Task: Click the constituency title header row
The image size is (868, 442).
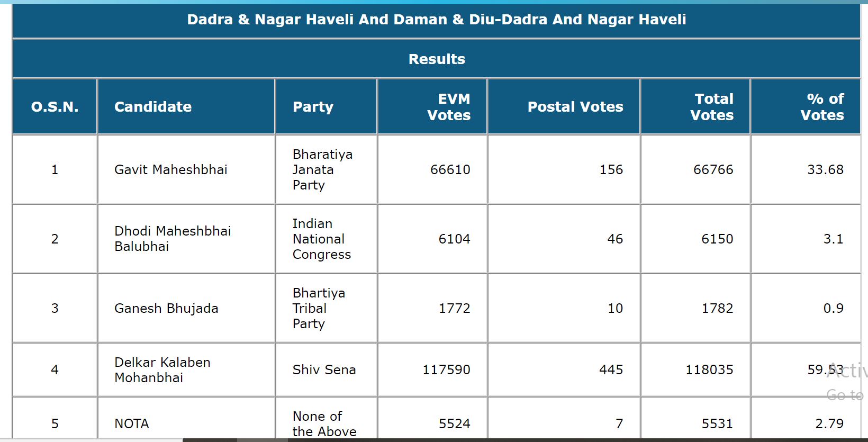Action: [x=436, y=20]
